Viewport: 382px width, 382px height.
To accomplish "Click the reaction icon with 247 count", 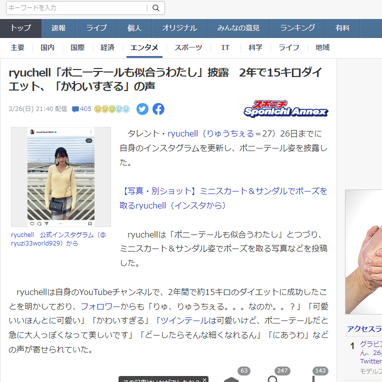I will point(273,378).
